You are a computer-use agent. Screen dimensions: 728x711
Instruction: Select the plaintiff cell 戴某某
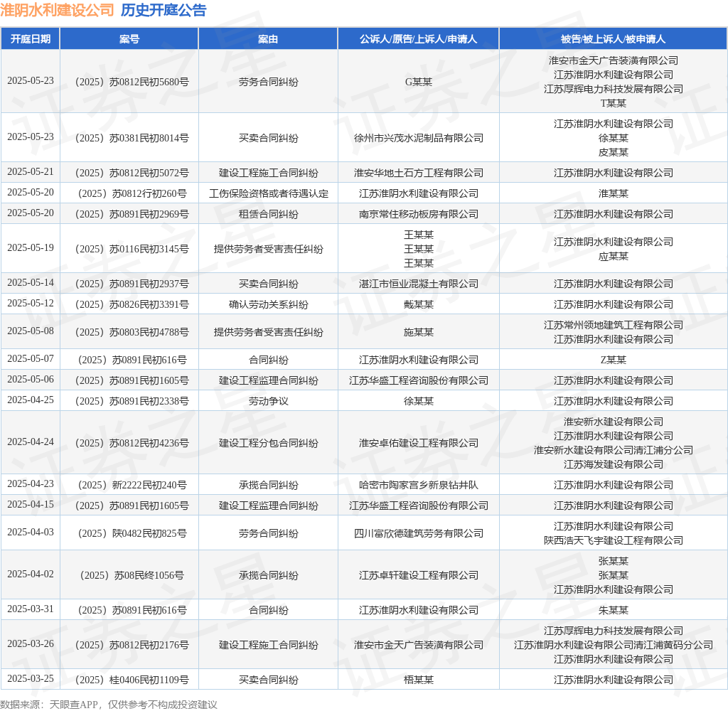[x=418, y=304]
